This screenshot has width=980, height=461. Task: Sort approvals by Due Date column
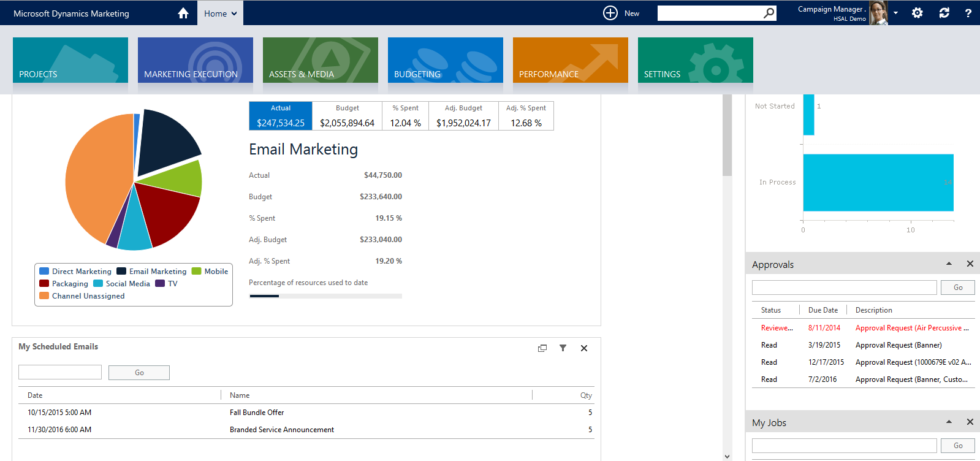coord(823,310)
